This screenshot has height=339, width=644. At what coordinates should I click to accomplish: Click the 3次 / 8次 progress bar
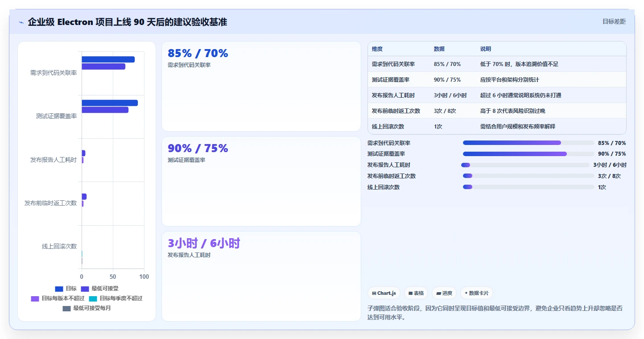pyautogui.click(x=528, y=176)
